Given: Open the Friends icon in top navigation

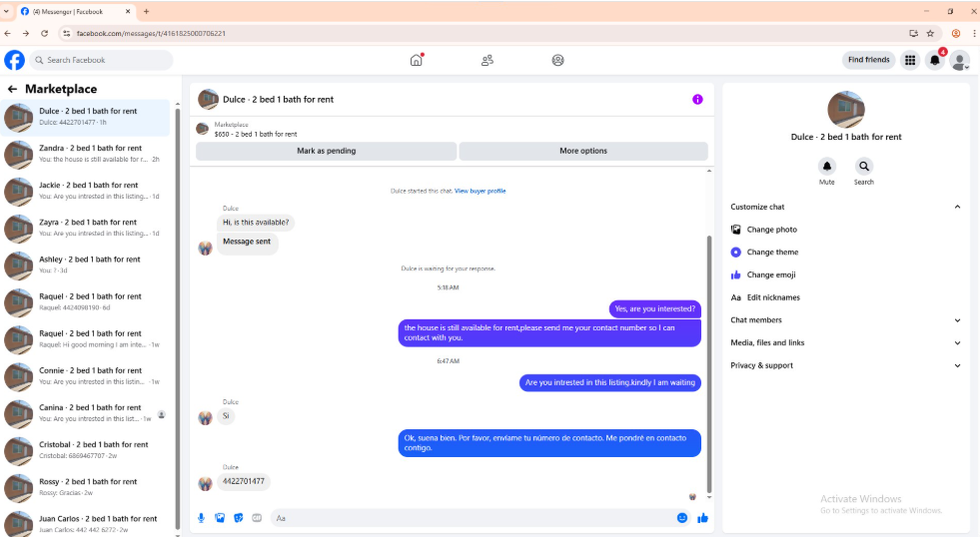Looking at the screenshot, I should [488, 60].
